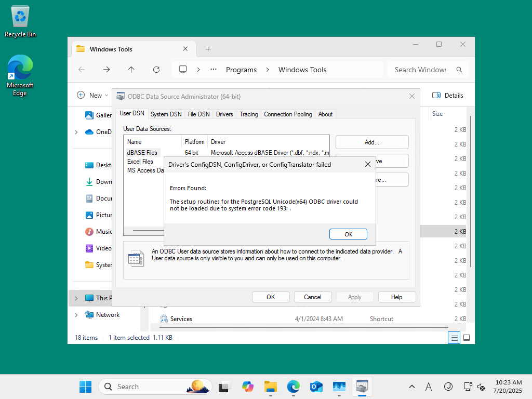Click the search magnifier icon in Explorer

(x=459, y=70)
